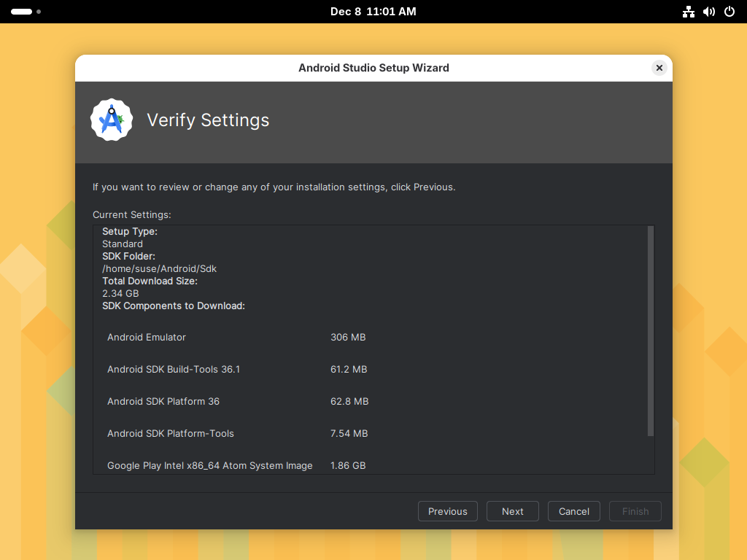Click the Android Studio logo icon

point(111,119)
